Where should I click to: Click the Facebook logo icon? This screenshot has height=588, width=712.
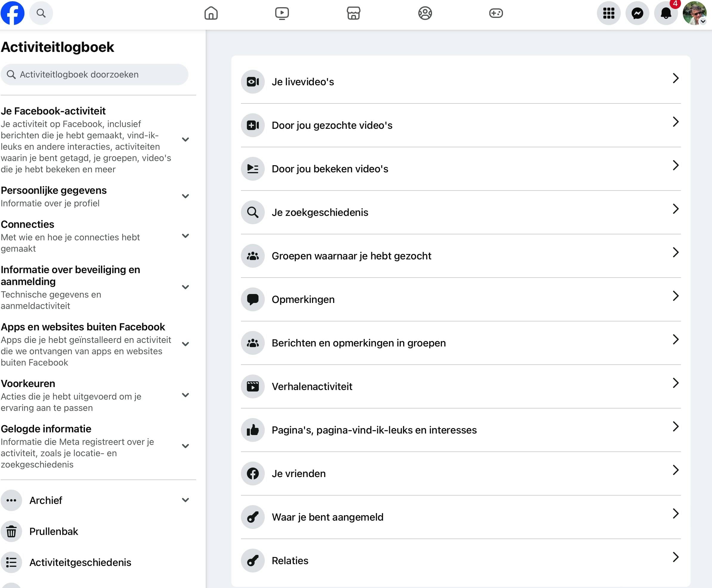click(x=13, y=13)
